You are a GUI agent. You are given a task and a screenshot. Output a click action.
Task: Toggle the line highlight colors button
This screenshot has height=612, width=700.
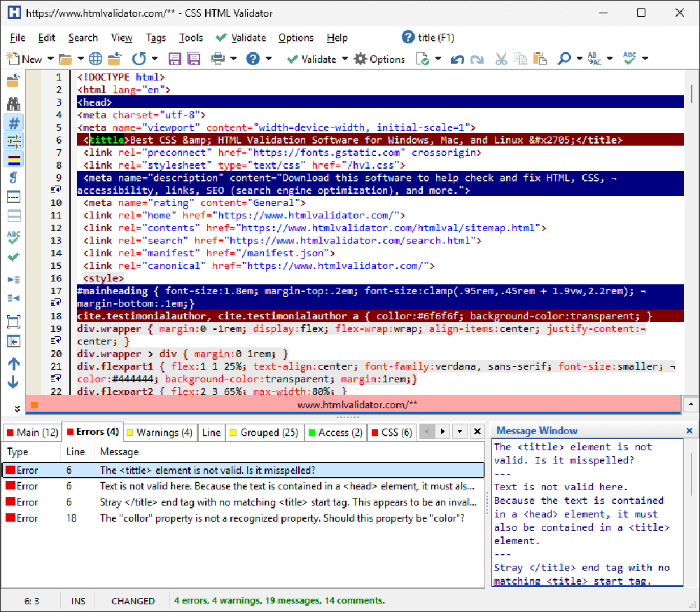[x=13, y=160]
